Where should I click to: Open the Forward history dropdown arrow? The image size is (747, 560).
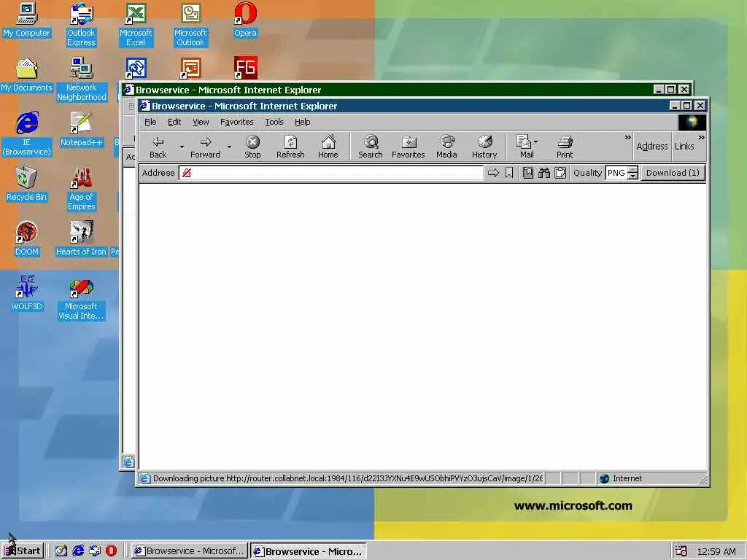229,147
